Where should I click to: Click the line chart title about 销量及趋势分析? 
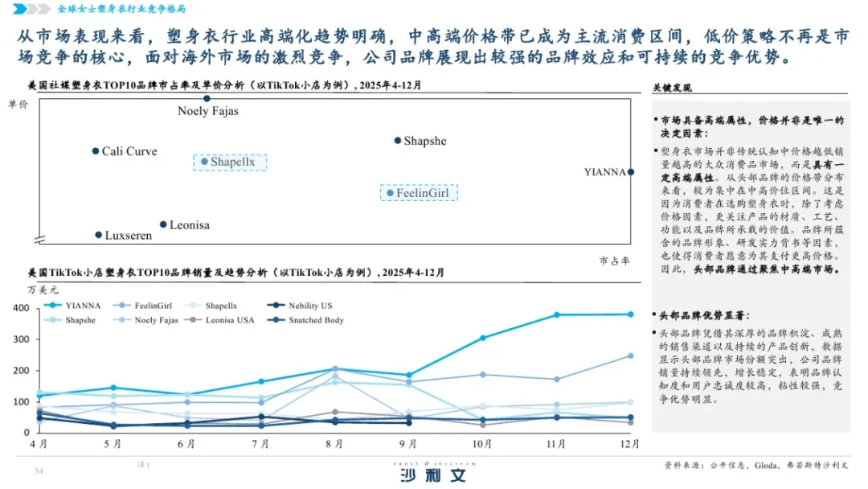point(236,273)
